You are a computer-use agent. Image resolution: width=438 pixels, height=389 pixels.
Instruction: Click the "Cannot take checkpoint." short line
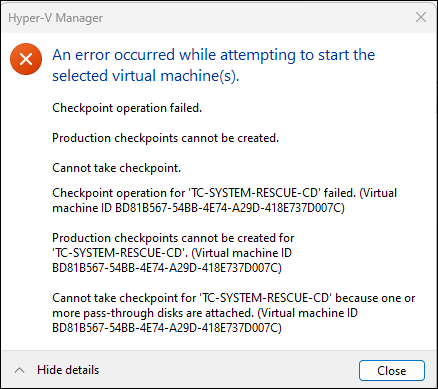point(116,168)
